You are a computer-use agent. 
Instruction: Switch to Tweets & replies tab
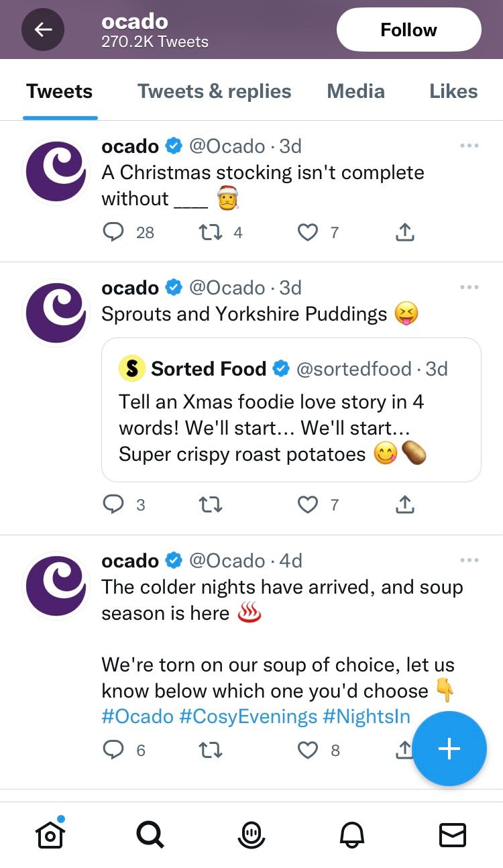pos(215,91)
